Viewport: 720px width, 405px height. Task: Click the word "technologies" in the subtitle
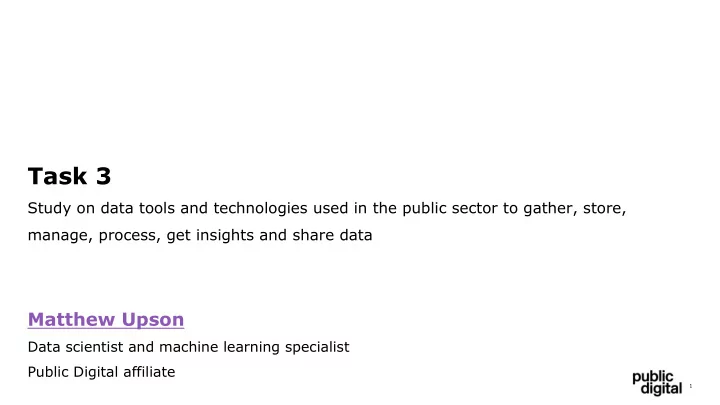tap(260, 208)
